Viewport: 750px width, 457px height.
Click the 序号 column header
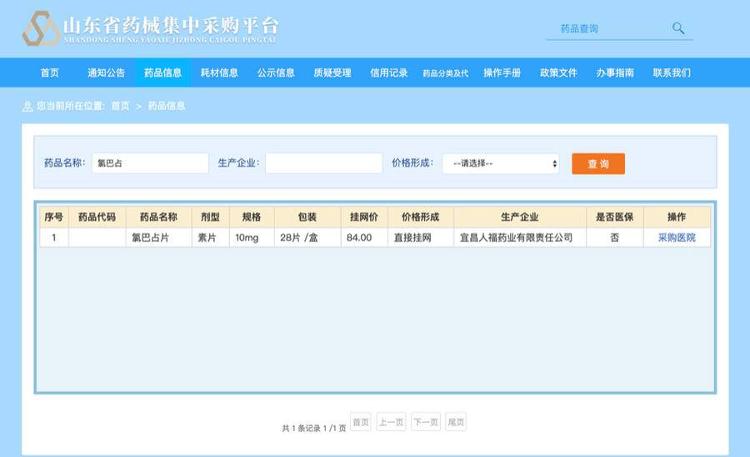pos(54,217)
